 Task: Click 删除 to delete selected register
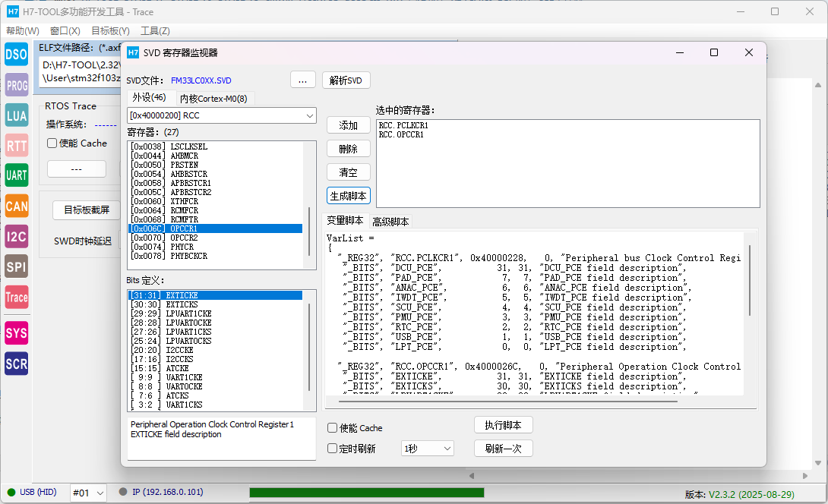tap(349, 149)
